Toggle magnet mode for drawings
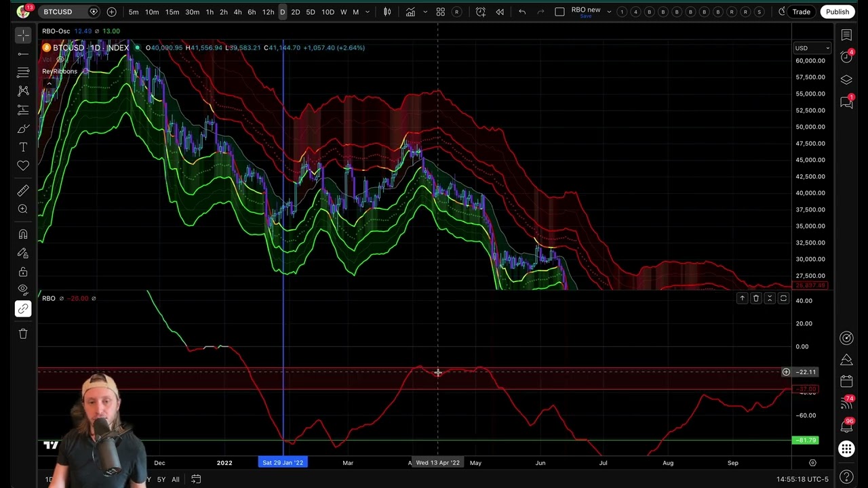This screenshot has width=868, height=488. (x=23, y=235)
